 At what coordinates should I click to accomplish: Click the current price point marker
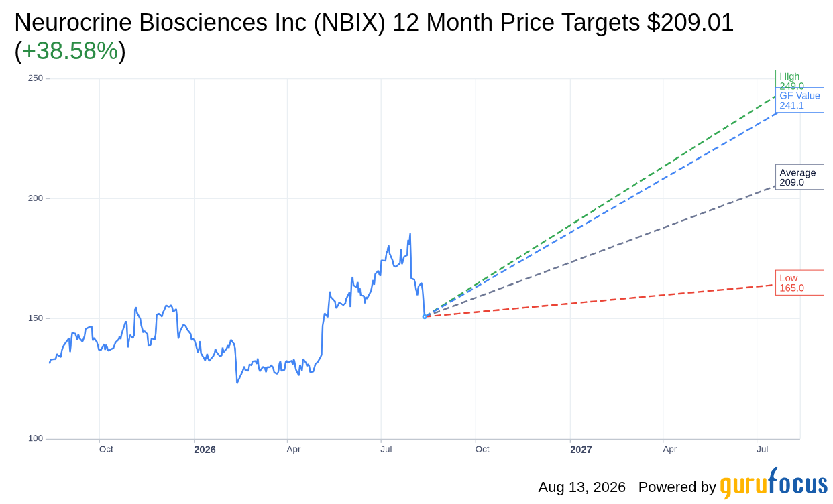pyautogui.click(x=425, y=316)
